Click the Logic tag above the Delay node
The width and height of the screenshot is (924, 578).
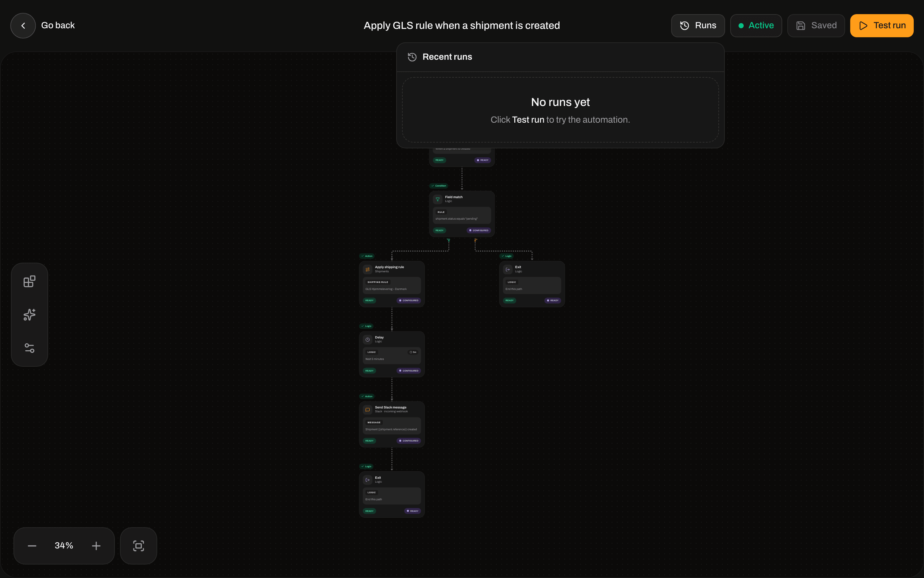366,326
